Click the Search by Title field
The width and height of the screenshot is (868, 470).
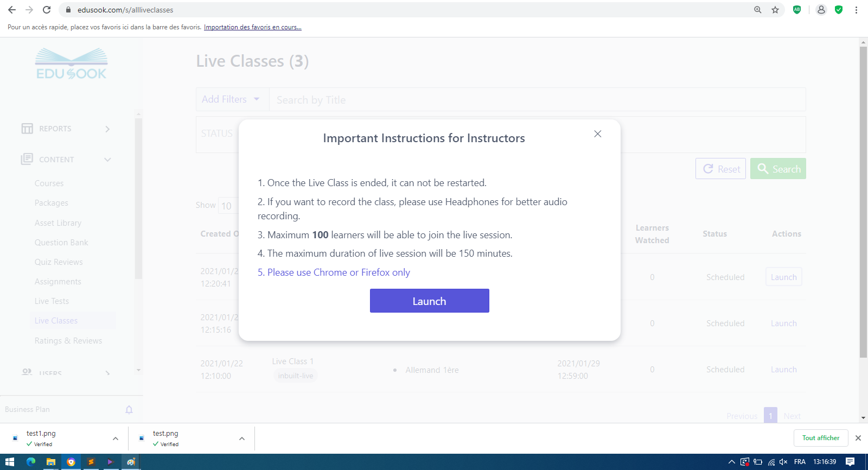click(x=537, y=100)
